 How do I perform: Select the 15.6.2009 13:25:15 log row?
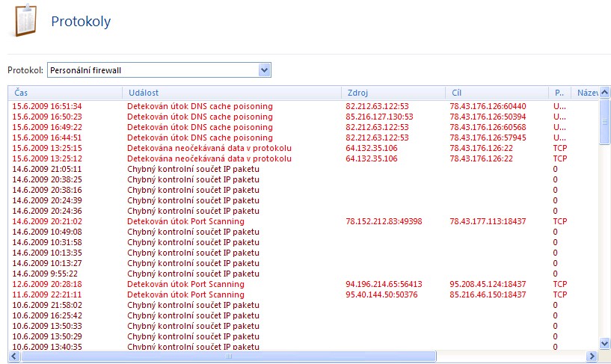click(303, 148)
